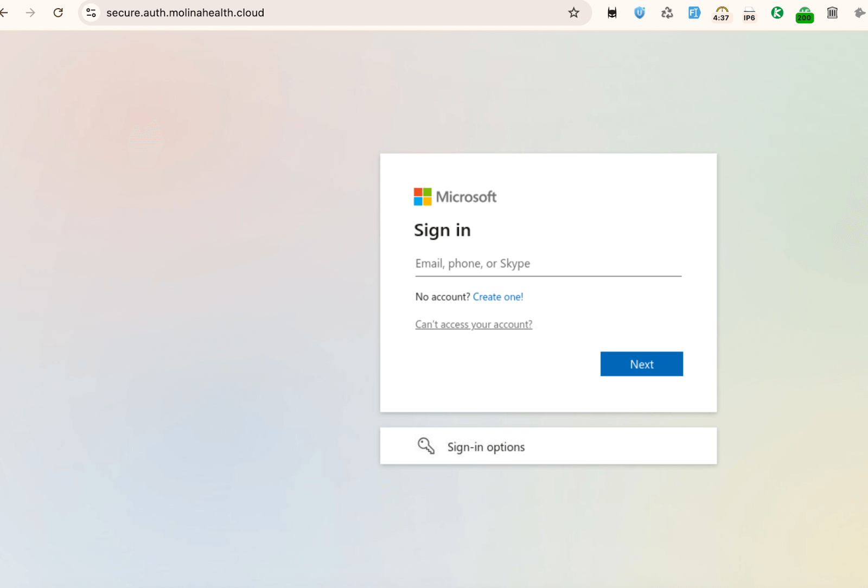Click the 'Create one!' link
Image resolution: width=868 pixels, height=588 pixels.
497,297
